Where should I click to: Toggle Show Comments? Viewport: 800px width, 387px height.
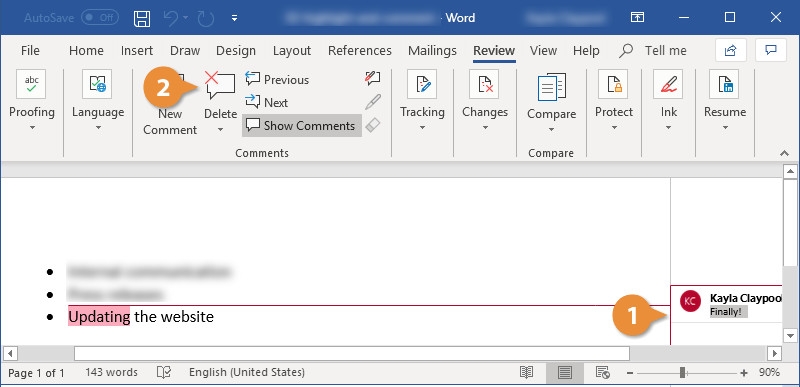tap(302, 125)
